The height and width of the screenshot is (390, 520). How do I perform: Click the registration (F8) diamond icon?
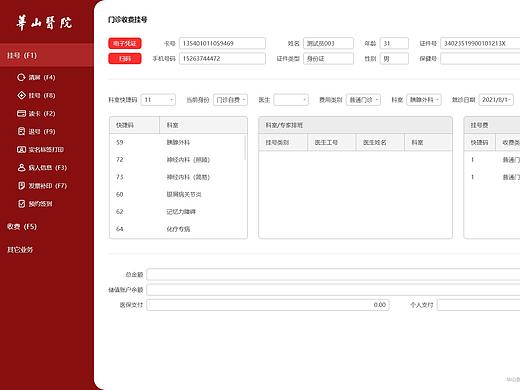(x=21, y=95)
